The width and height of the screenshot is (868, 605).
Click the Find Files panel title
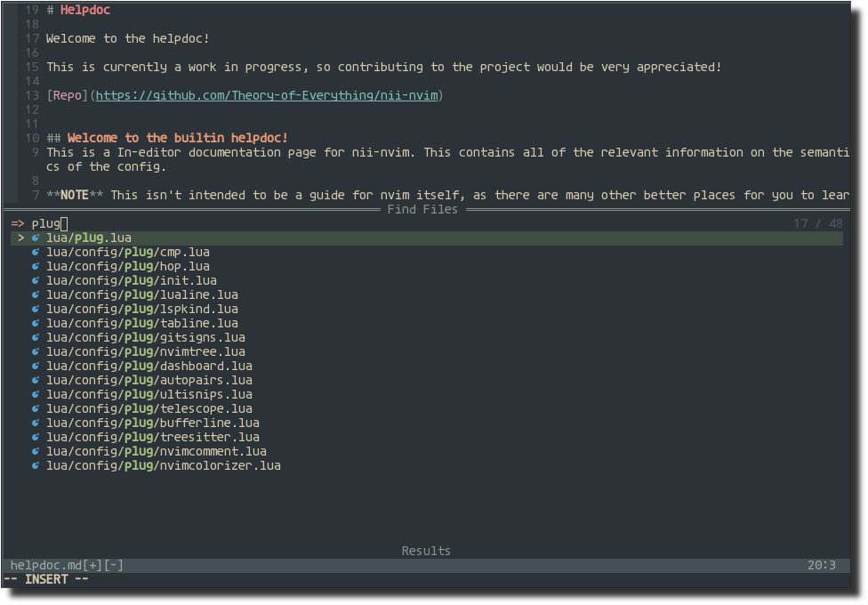tap(422, 210)
